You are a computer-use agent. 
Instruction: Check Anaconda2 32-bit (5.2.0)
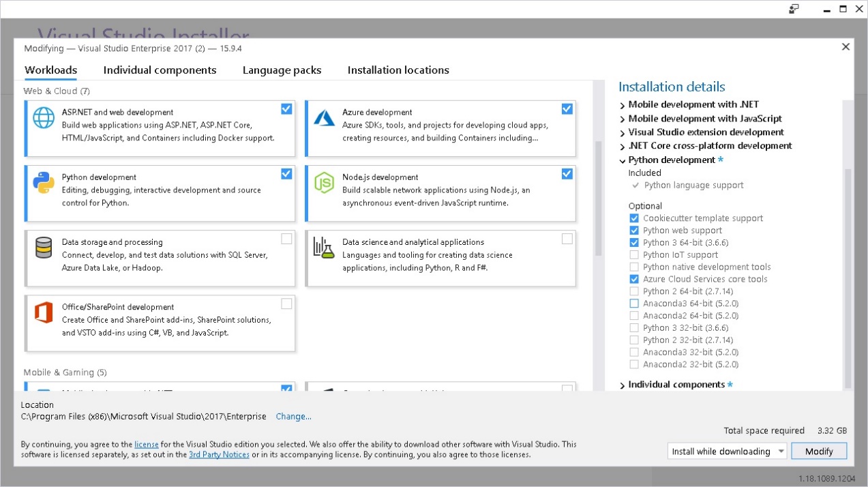(634, 365)
